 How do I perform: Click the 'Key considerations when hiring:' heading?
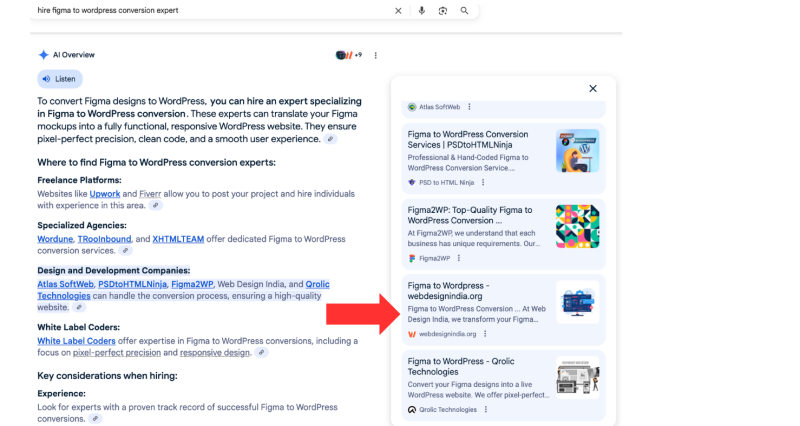click(107, 376)
